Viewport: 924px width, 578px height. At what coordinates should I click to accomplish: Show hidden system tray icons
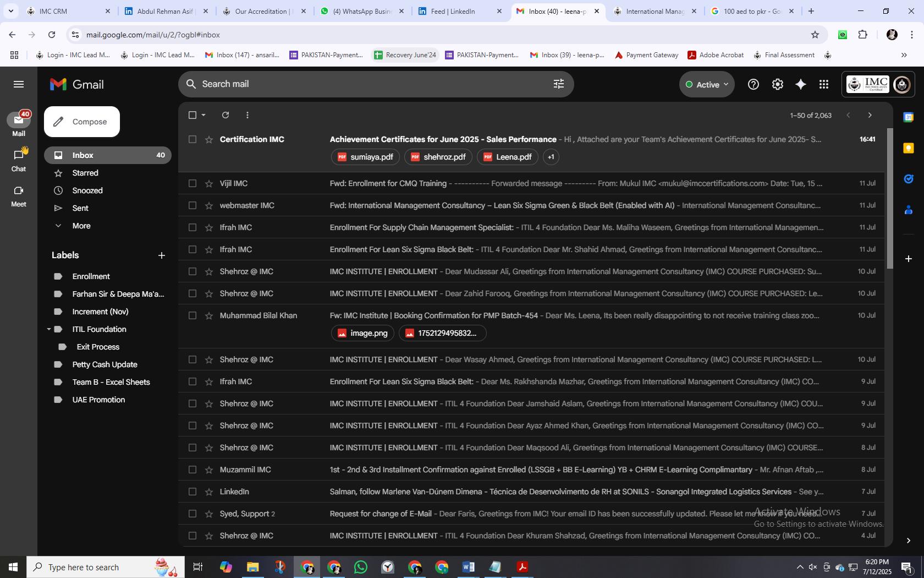tap(800, 567)
